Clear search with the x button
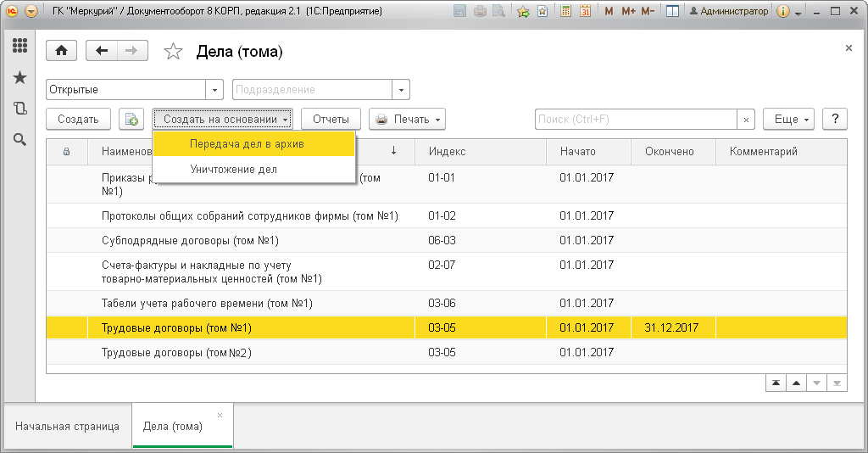 coord(746,120)
